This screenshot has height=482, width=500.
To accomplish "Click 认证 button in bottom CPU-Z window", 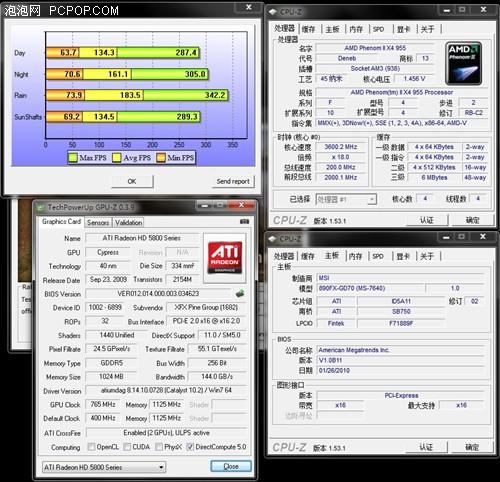I will point(426,447).
